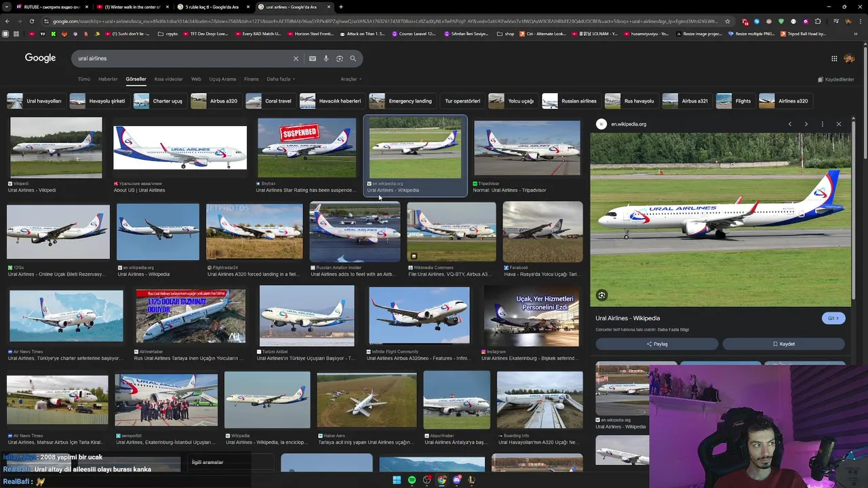This screenshot has height=488, width=868.
Task: Click the search input field
Action: [183, 58]
